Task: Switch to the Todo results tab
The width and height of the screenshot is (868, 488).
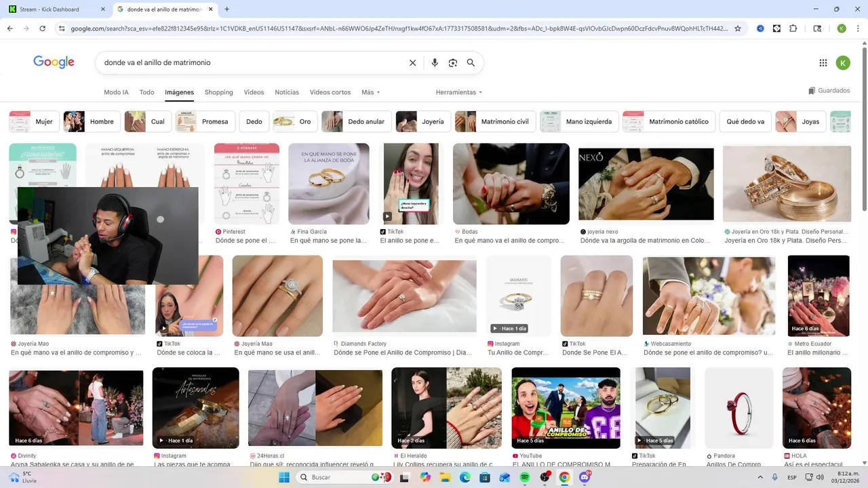Action: 146,92
